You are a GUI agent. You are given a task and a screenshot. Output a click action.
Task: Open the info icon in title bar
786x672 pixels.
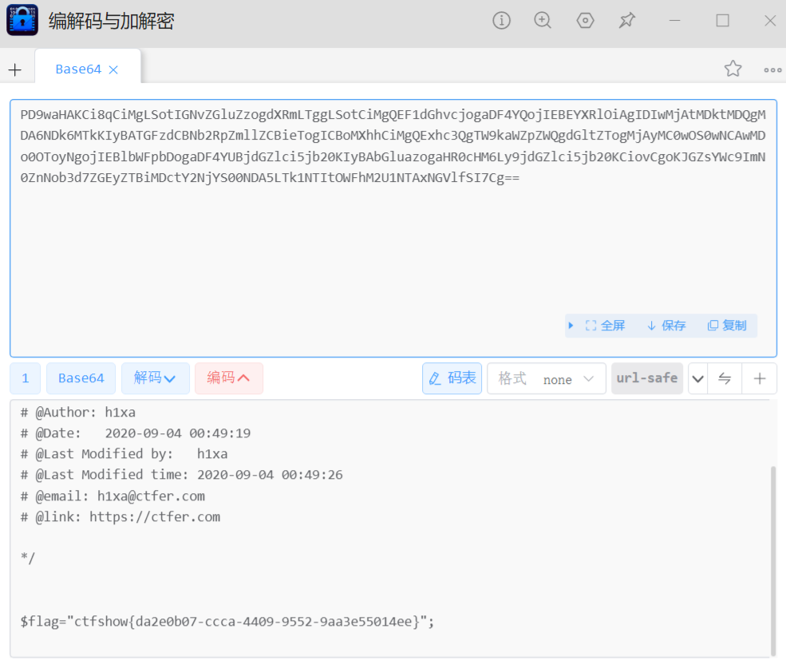coord(501,21)
